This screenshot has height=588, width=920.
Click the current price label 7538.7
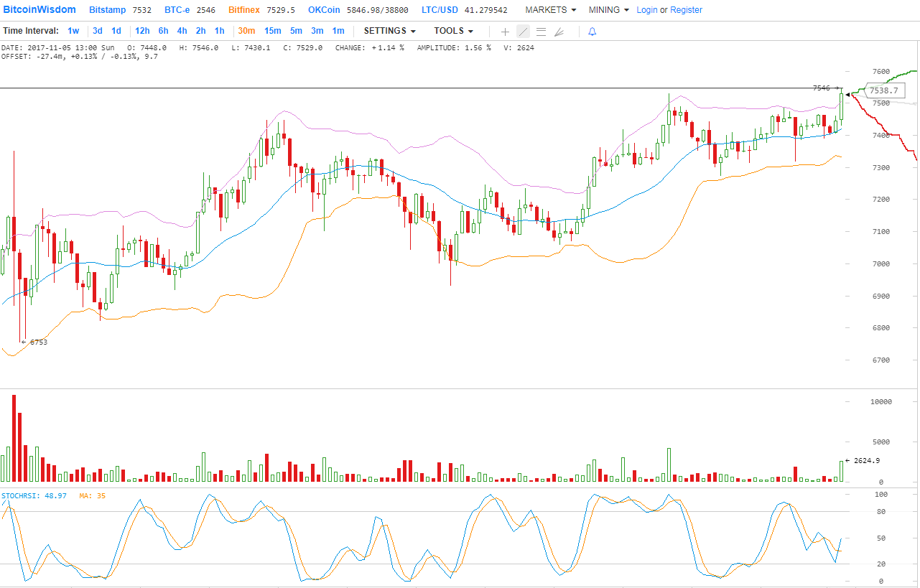pyautogui.click(x=883, y=91)
